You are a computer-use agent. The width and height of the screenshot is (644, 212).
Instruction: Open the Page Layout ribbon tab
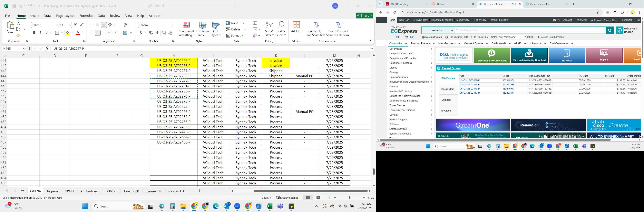click(65, 16)
